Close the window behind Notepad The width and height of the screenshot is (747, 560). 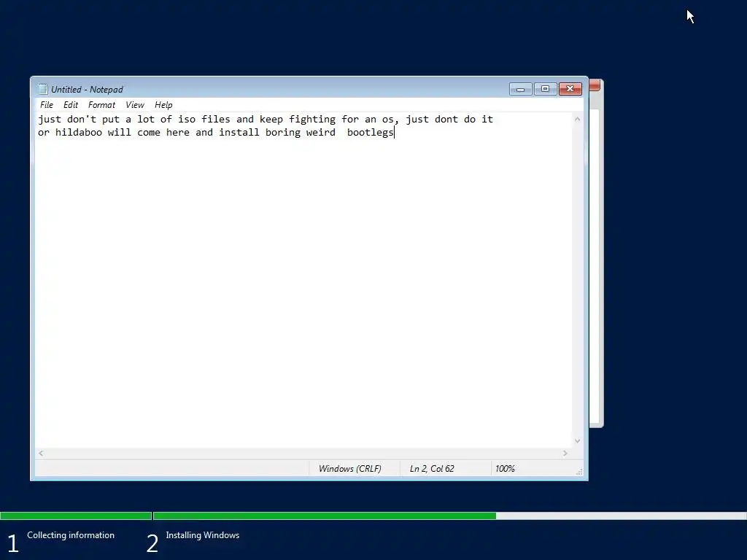595,85
